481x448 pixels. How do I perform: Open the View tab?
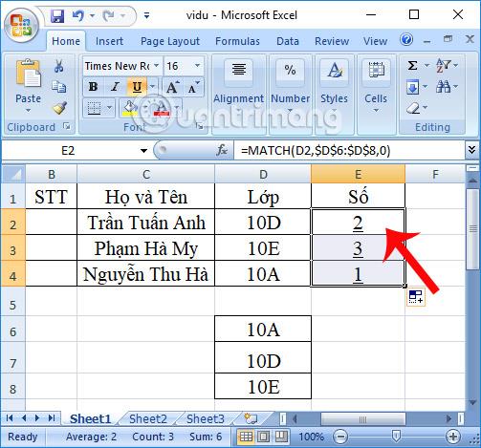(x=375, y=41)
